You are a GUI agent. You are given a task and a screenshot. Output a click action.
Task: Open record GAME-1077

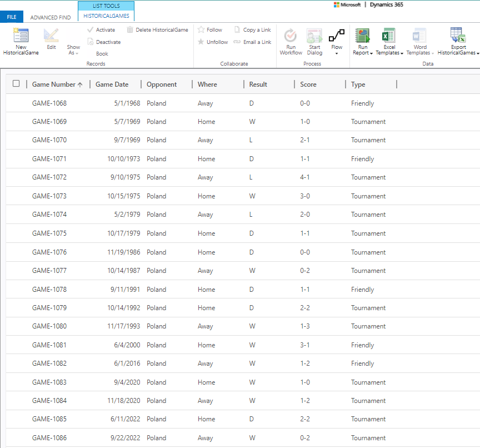point(49,270)
